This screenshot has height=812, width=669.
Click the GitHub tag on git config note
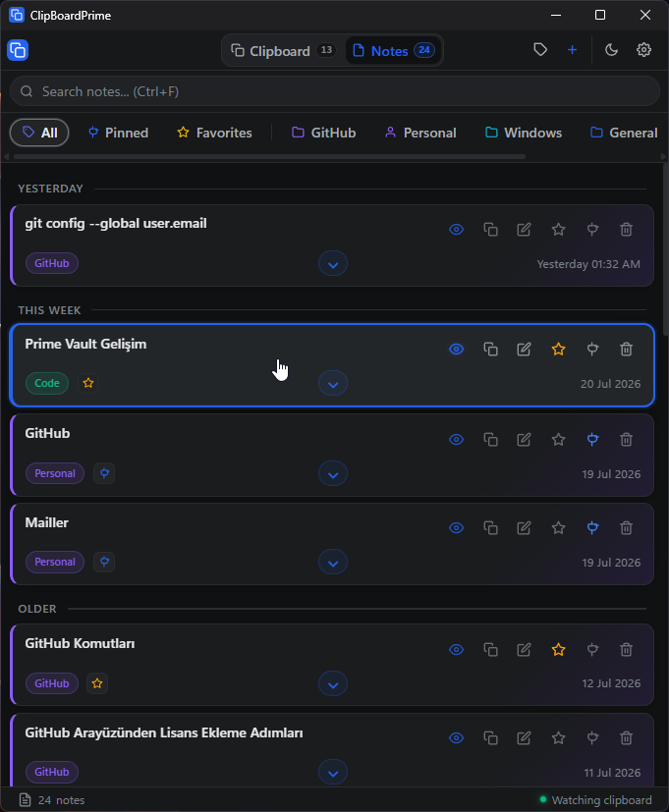52,263
